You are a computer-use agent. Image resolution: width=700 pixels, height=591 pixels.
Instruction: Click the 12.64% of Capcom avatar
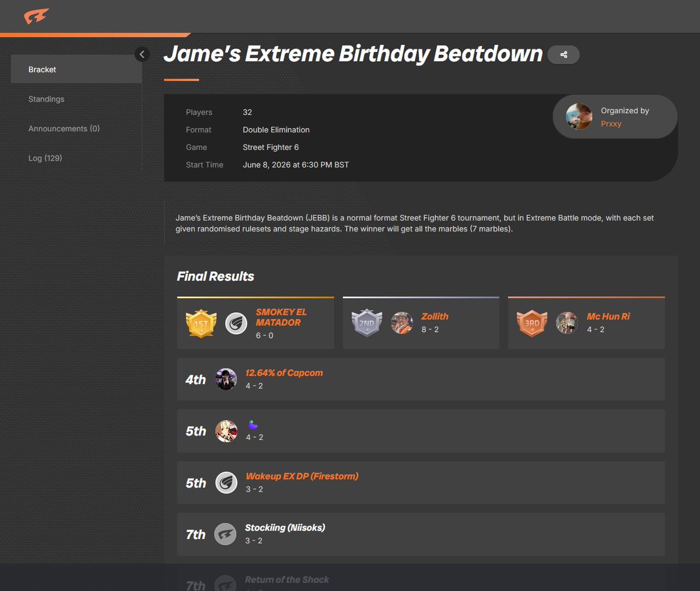226,379
